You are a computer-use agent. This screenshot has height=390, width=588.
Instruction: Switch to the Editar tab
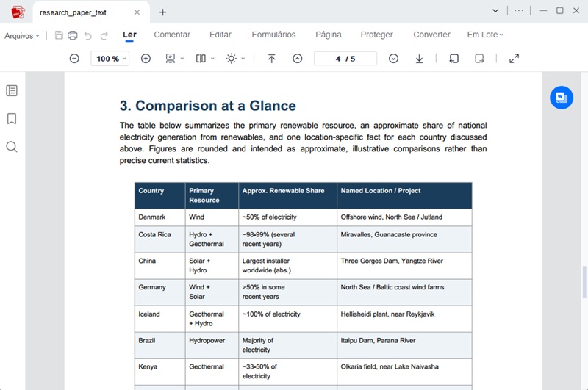[220, 35]
